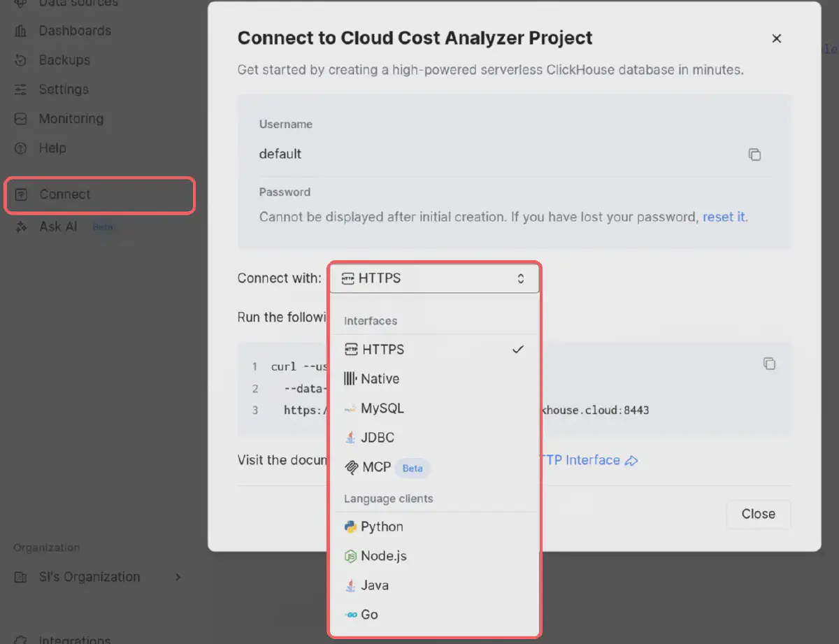Viewport: 839px width, 644px height.
Task: Click the reset it password link
Action: [724, 217]
